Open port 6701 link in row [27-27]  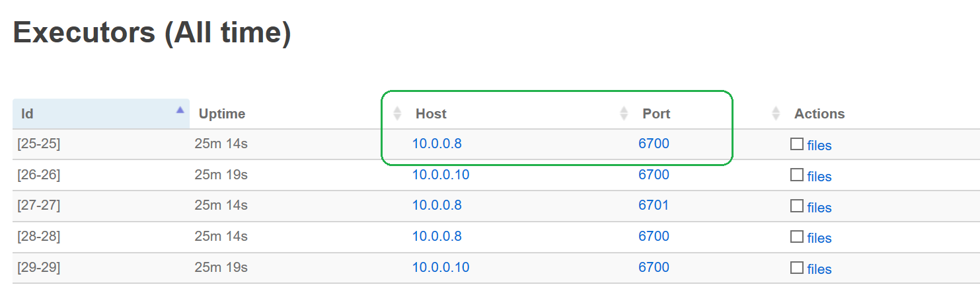654,205
